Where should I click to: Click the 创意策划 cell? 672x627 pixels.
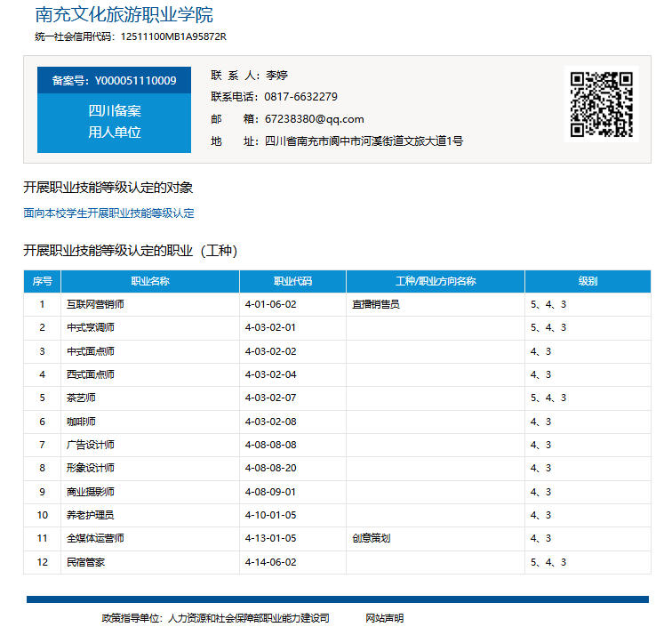click(x=436, y=539)
